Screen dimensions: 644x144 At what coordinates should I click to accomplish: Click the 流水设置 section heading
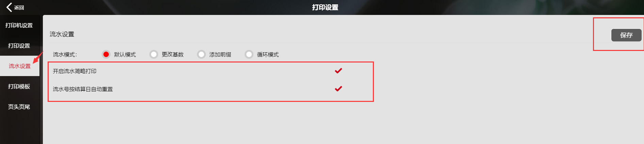pyautogui.click(x=62, y=34)
